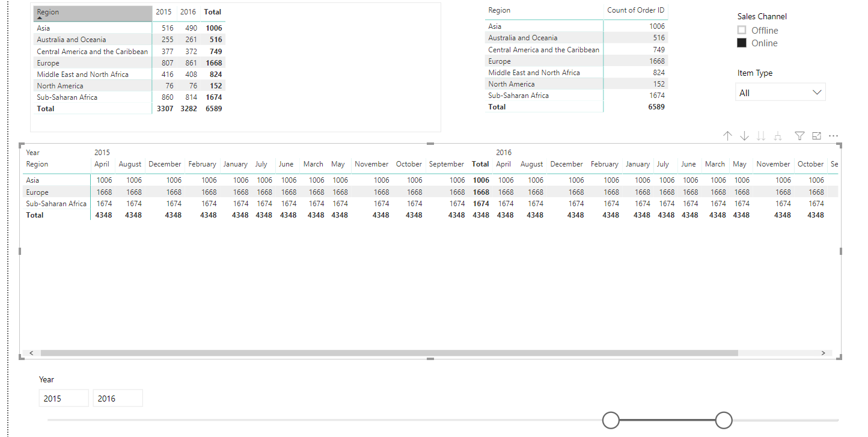Check the Offline sales channel box
This screenshot has height=437, width=868.
click(x=742, y=30)
